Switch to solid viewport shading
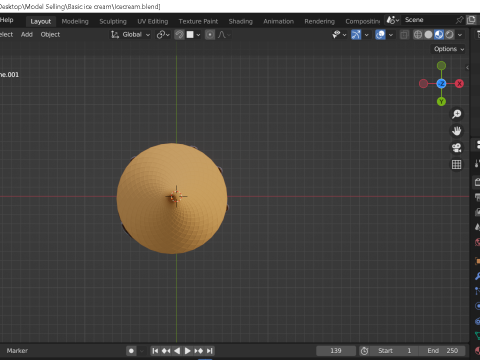The image size is (480, 360). (428, 34)
